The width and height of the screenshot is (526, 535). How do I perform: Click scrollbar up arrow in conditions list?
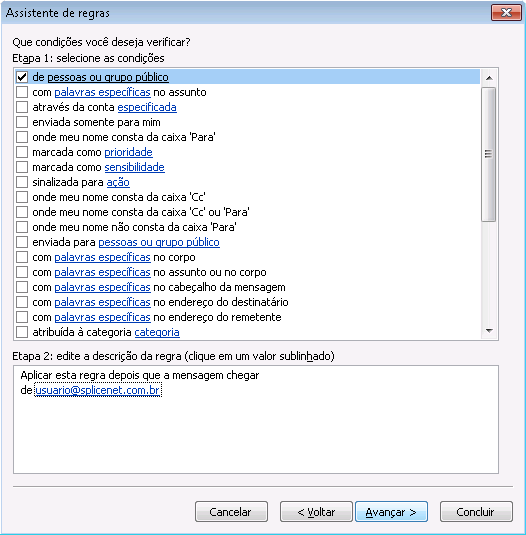[489, 78]
